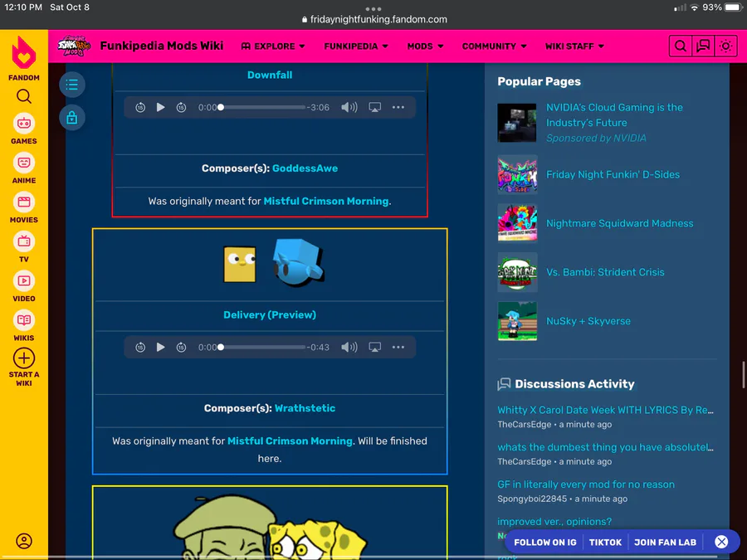This screenshot has height=560, width=747.
Task: Open Movies section in sidebar
Action: coord(24,208)
